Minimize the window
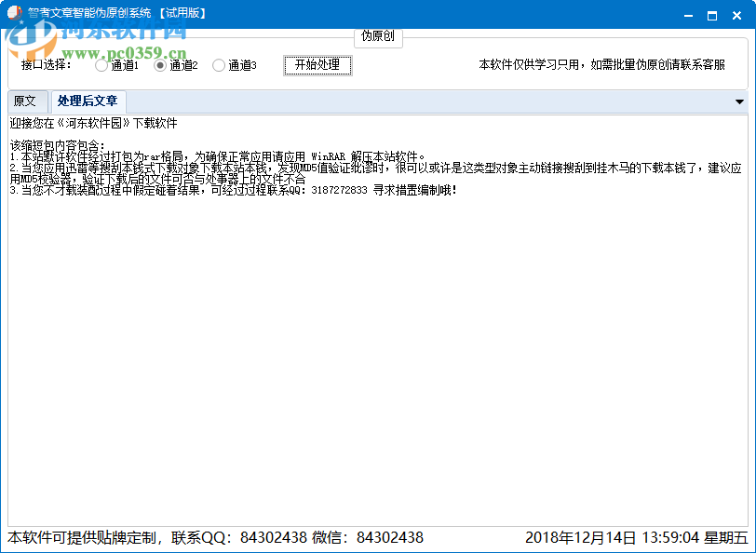The image size is (756, 553). (689, 16)
